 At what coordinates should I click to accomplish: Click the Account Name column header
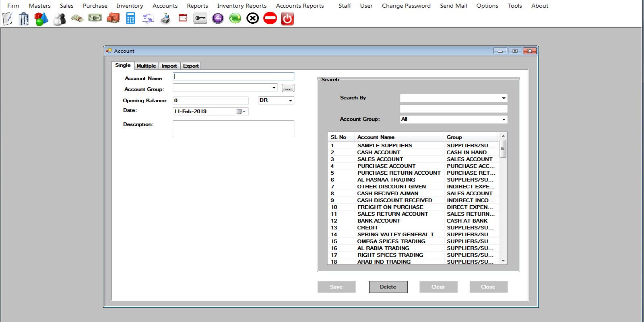coord(399,137)
